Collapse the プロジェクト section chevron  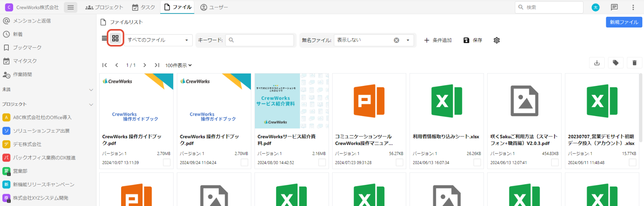point(91,104)
